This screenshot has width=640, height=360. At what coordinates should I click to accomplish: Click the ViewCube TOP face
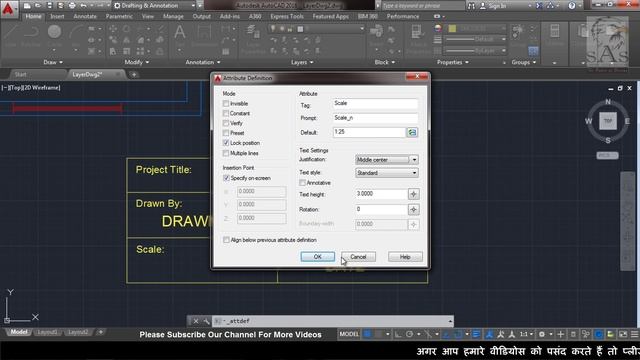point(608,121)
